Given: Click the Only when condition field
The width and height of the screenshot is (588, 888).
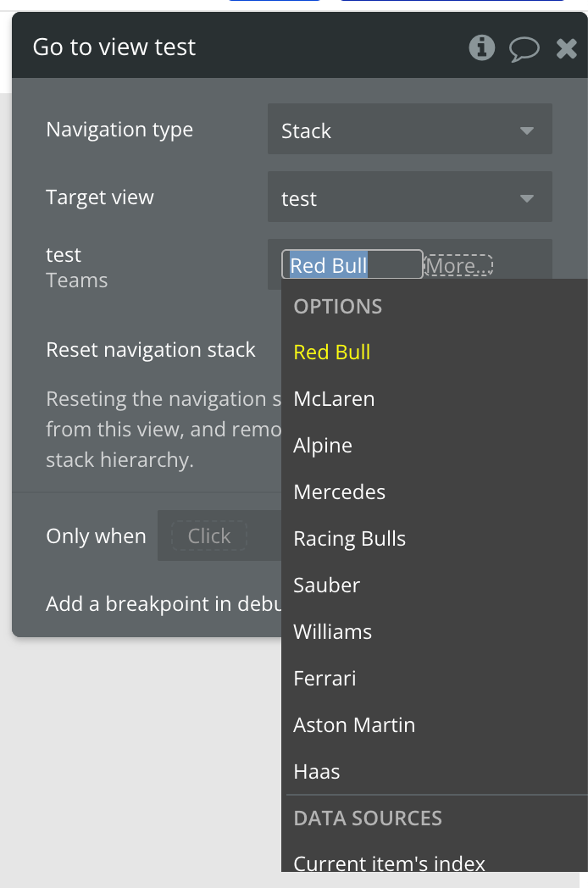Looking at the screenshot, I should tap(219, 536).
